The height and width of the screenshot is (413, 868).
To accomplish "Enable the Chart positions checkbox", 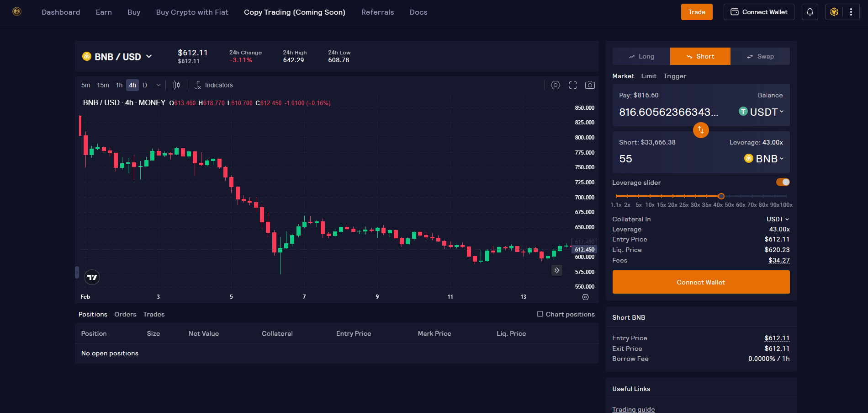I will pos(540,314).
